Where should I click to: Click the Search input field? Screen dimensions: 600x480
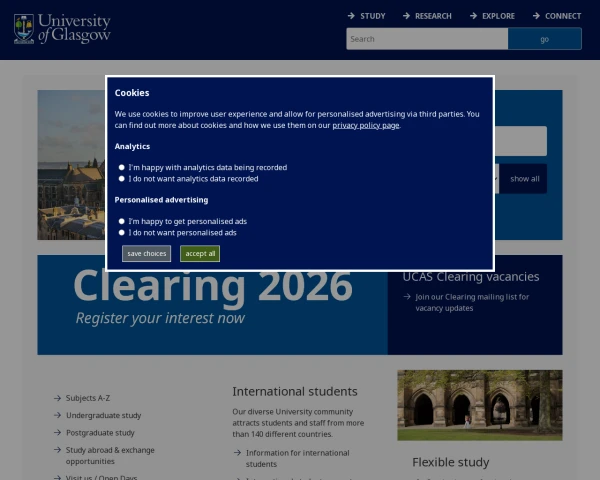point(427,39)
